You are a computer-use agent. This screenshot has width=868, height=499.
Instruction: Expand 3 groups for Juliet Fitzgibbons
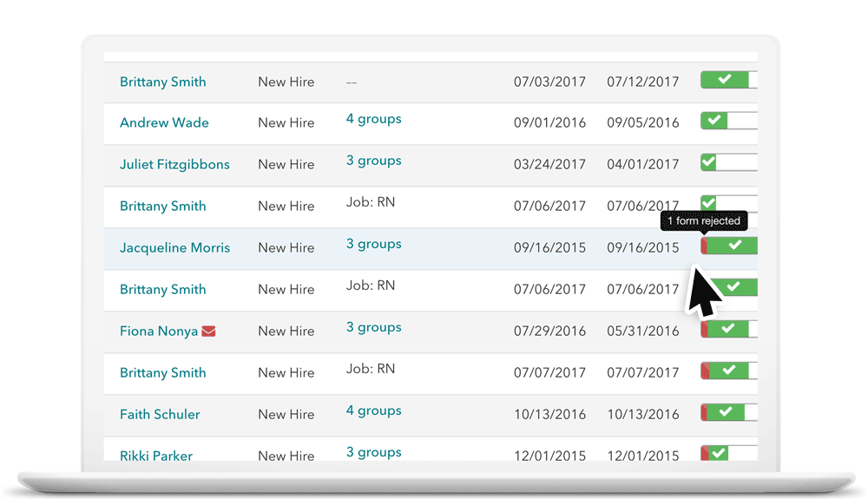tap(373, 161)
